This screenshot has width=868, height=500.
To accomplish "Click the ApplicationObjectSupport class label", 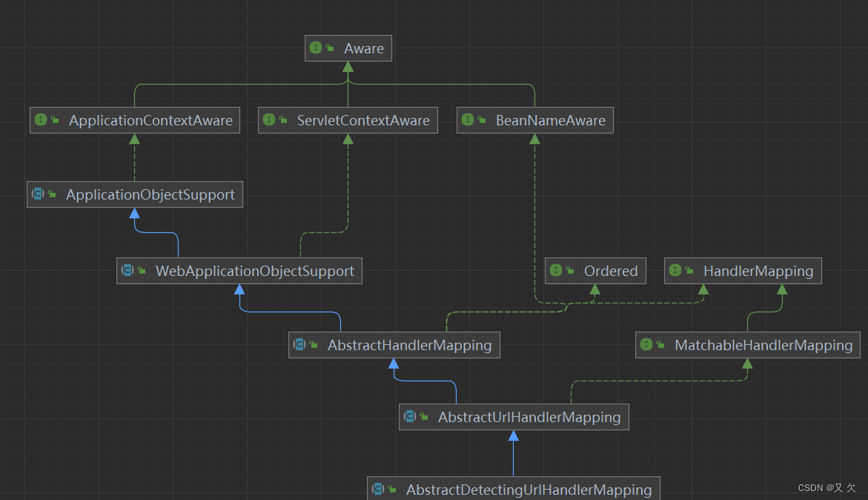I will tap(150, 194).
